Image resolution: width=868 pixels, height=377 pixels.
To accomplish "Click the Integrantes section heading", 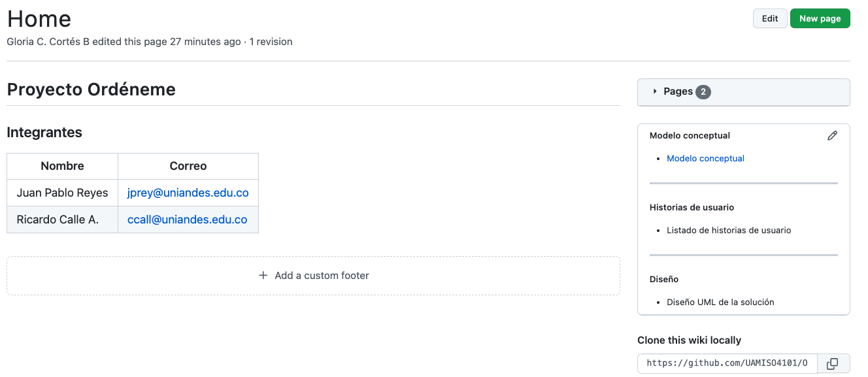I will (44, 133).
